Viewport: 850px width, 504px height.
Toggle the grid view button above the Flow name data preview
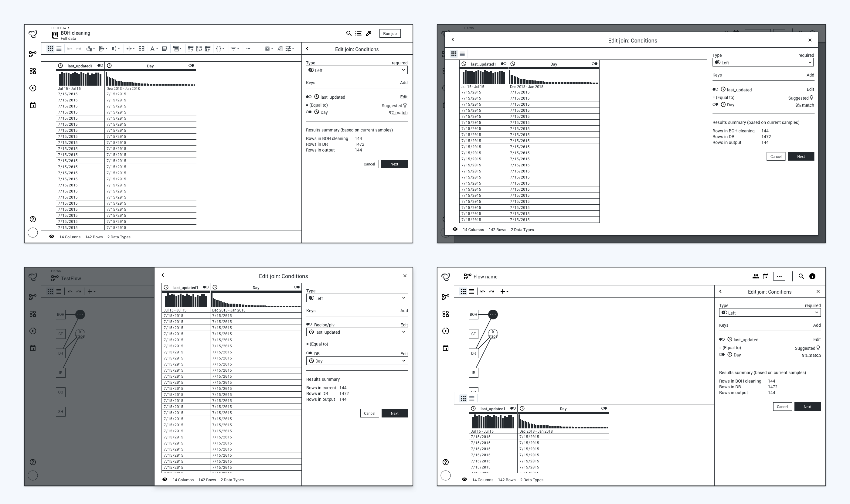pyautogui.click(x=463, y=398)
